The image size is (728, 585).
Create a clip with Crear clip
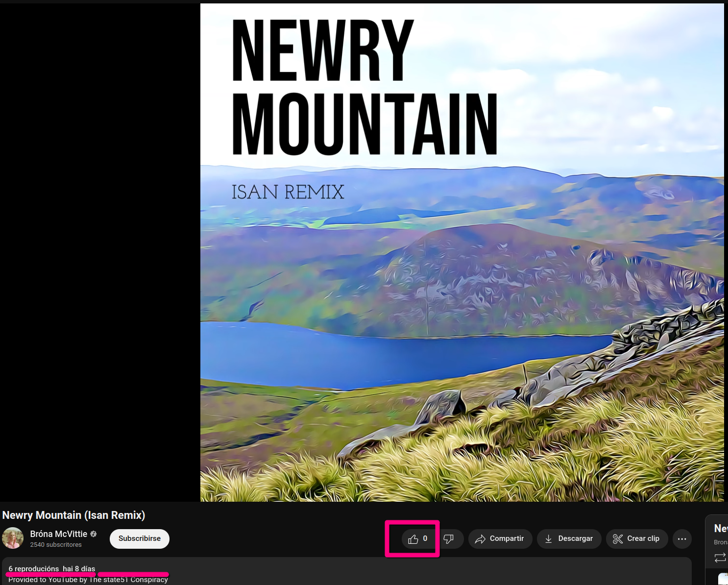[636, 539]
